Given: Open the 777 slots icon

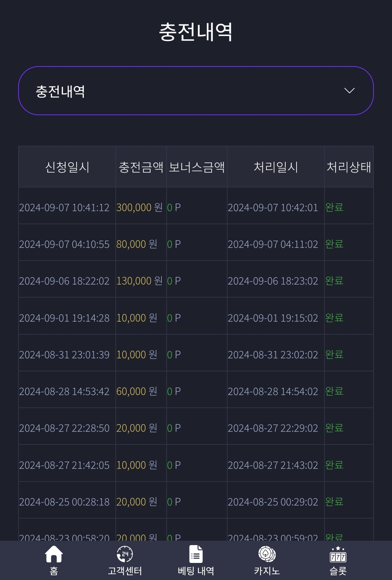Looking at the screenshot, I should (338, 555).
